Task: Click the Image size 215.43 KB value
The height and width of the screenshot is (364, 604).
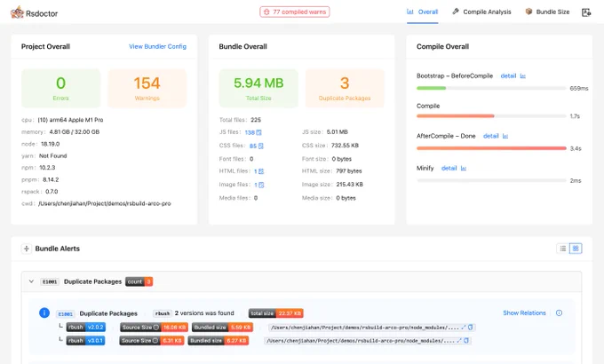Action: point(349,185)
